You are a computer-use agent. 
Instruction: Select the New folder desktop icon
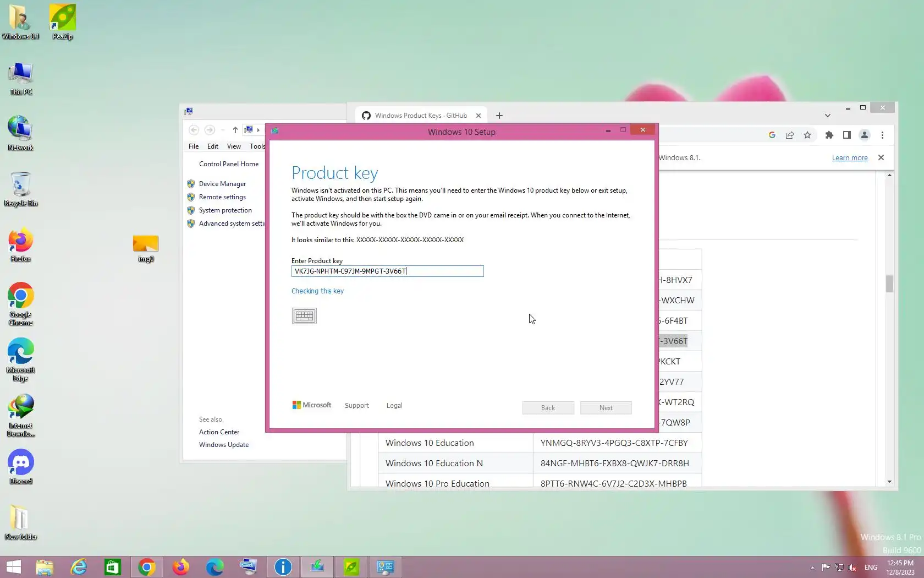pos(21,523)
